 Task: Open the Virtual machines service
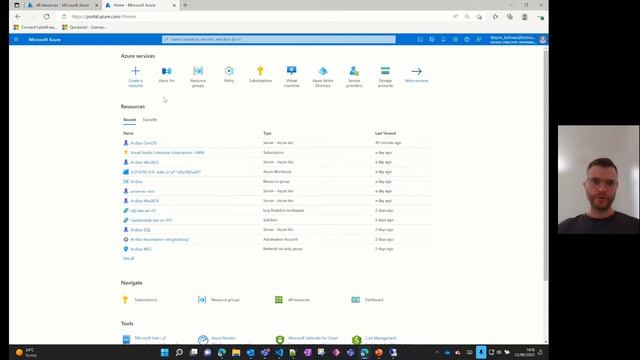(291, 76)
